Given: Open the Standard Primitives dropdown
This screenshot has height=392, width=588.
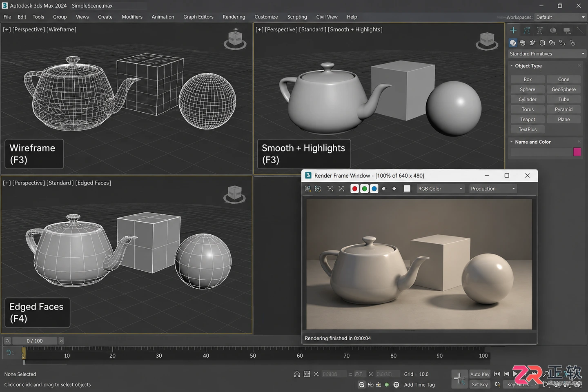Looking at the screenshot, I should click(x=547, y=54).
